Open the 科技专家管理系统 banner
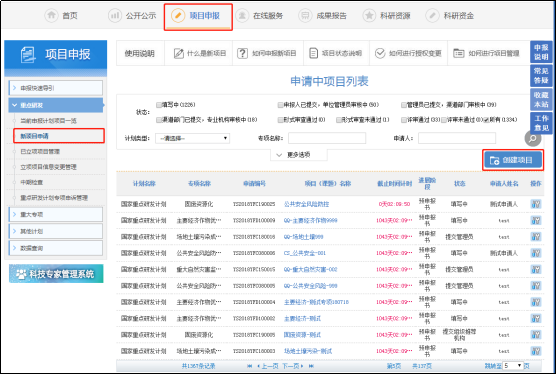The image size is (556, 375). click(56, 274)
